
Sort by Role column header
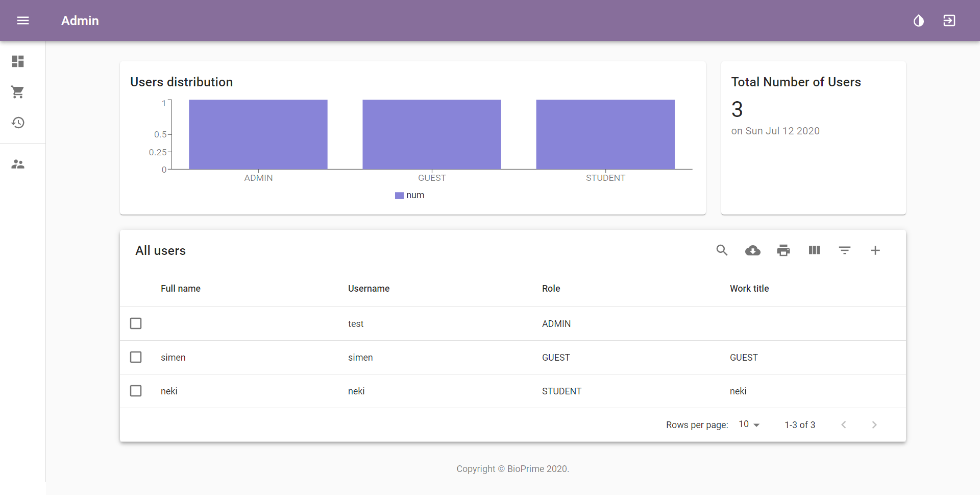551,289
